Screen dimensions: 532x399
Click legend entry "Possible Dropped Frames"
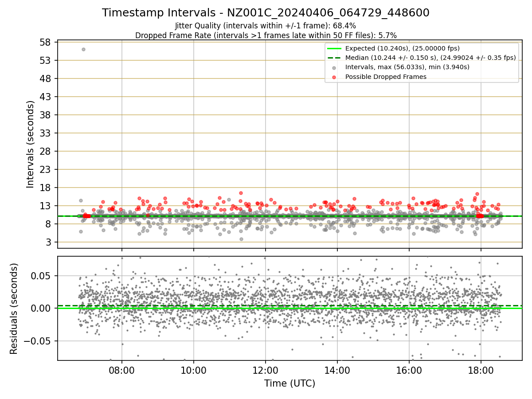(x=386, y=77)
